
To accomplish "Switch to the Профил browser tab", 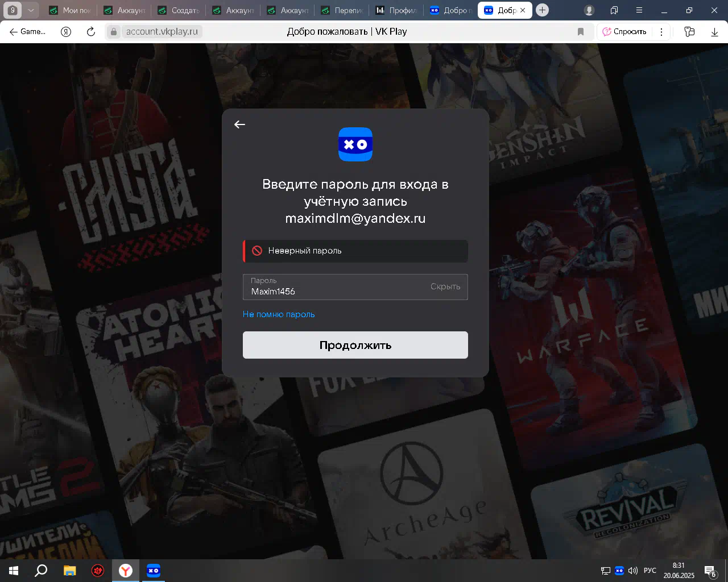I will pyautogui.click(x=396, y=10).
